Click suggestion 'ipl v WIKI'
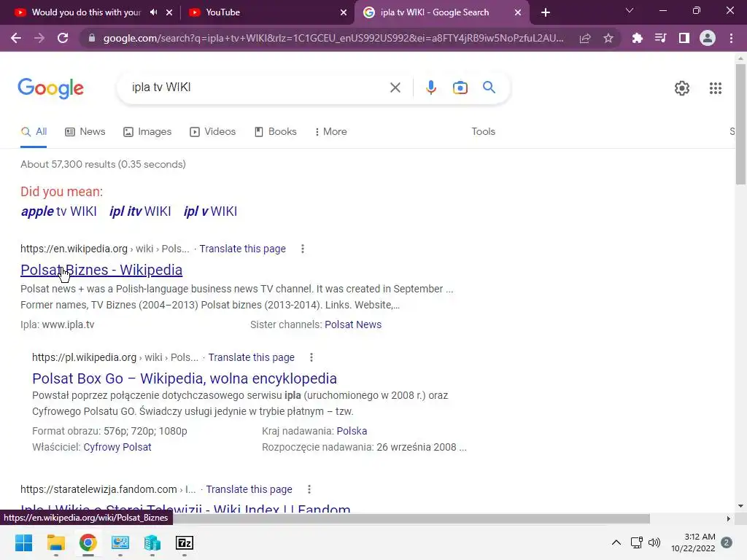The height and width of the screenshot is (560, 747). tap(210, 211)
